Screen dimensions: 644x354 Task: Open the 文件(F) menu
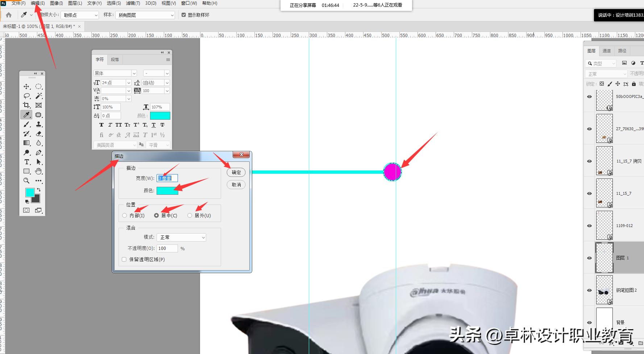(18, 3)
